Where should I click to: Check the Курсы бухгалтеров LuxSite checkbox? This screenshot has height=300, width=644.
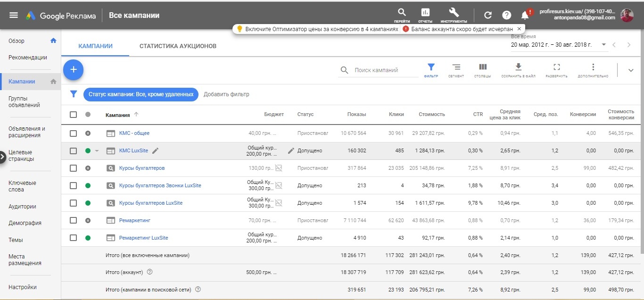point(73,203)
